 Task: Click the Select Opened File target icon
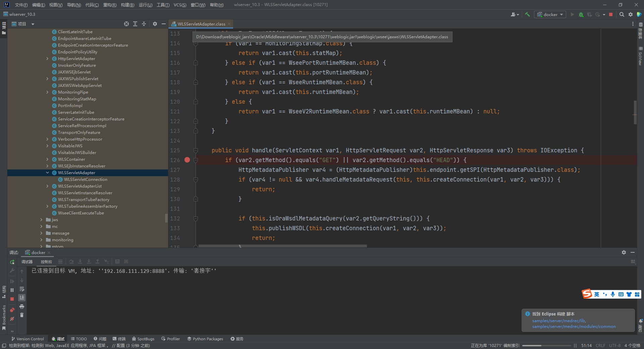tap(126, 24)
